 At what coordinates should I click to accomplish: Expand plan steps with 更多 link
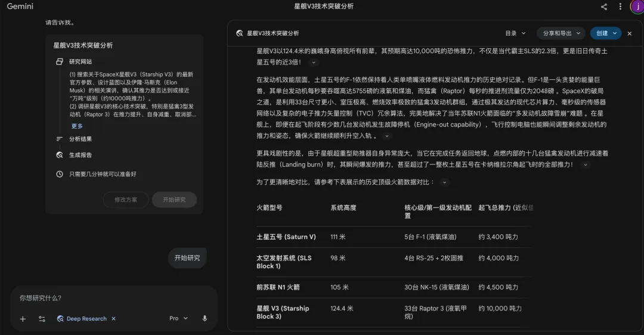click(x=77, y=126)
